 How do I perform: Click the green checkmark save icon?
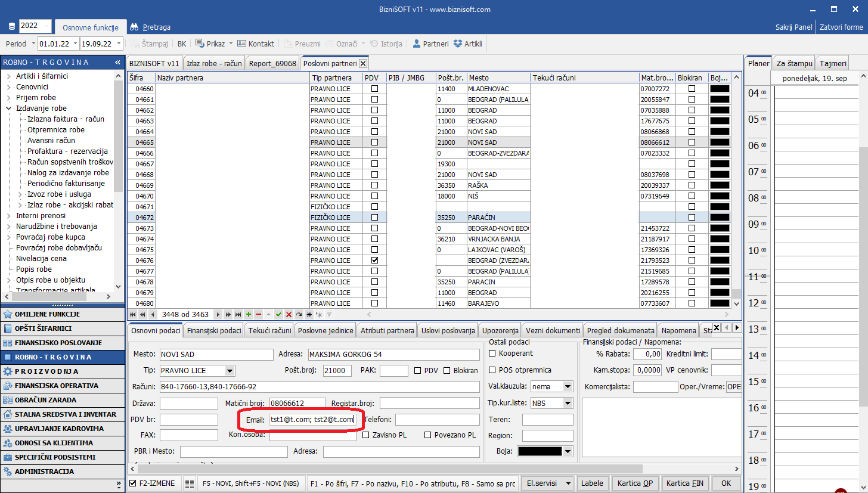(x=278, y=314)
